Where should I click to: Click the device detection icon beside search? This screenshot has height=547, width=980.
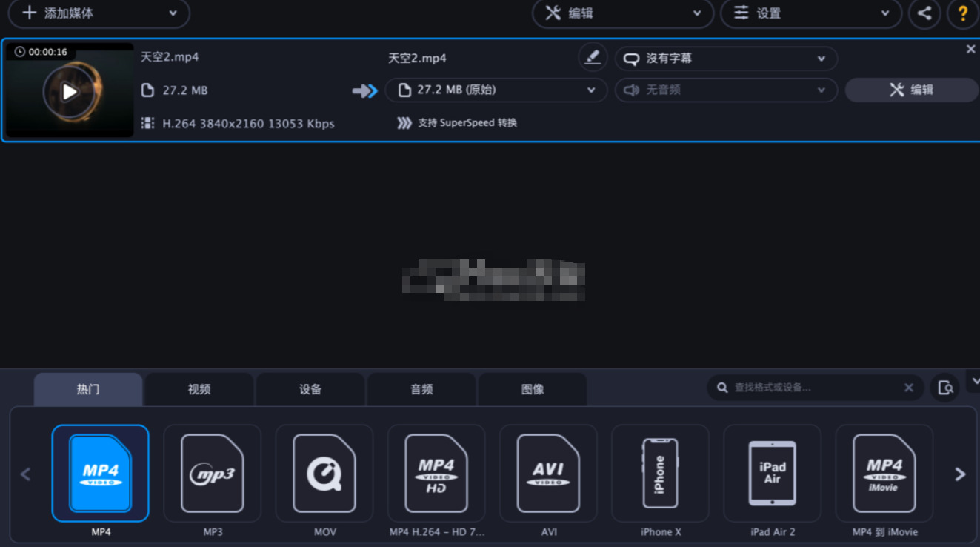[x=945, y=388]
